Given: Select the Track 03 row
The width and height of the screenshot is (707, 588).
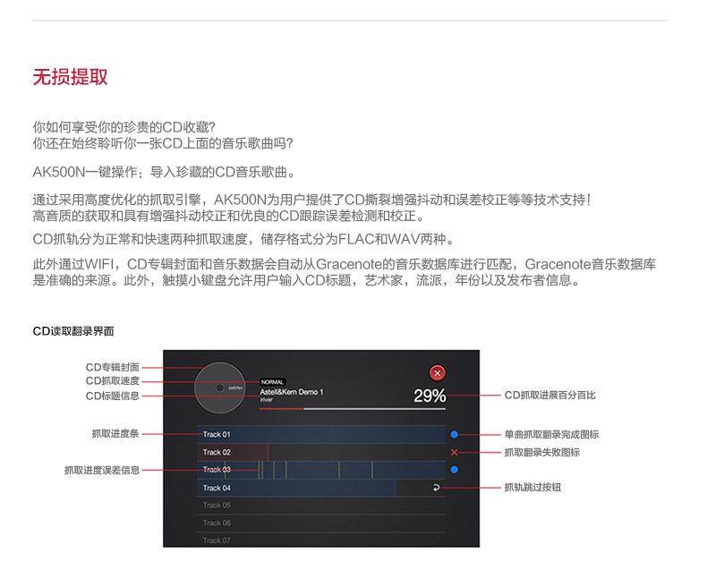Looking at the screenshot, I should tap(321, 469).
